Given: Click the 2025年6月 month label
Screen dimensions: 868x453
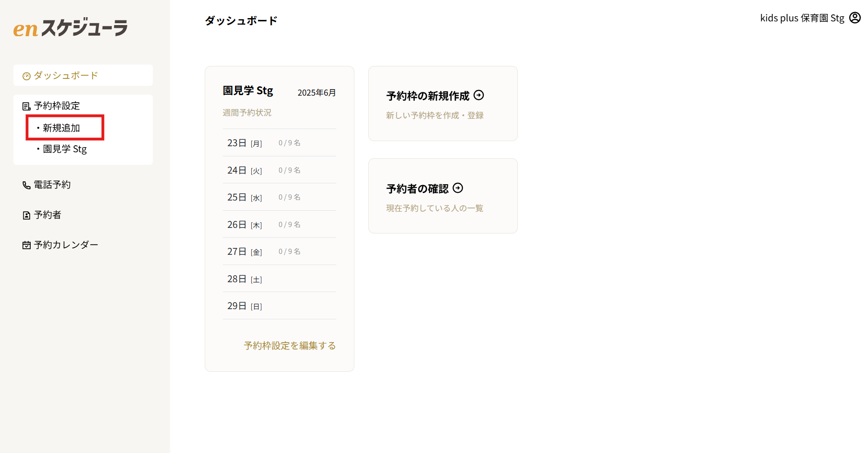Looking at the screenshot, I should 317,92.
